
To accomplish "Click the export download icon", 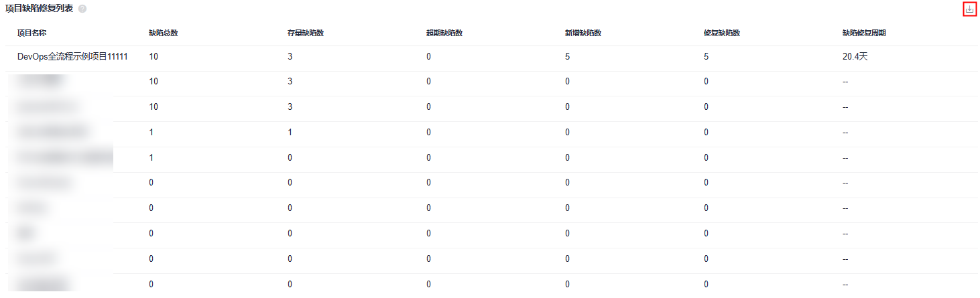I will tap(969, 9).
